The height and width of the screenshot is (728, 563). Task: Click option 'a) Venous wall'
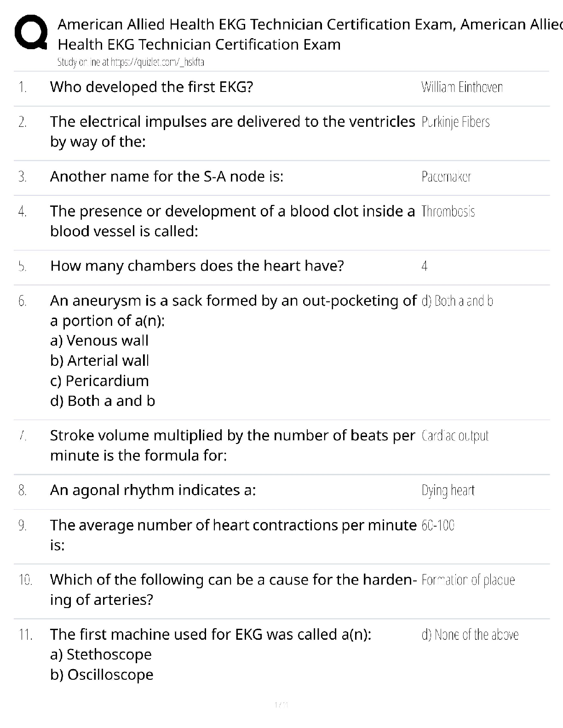[99, 341]
